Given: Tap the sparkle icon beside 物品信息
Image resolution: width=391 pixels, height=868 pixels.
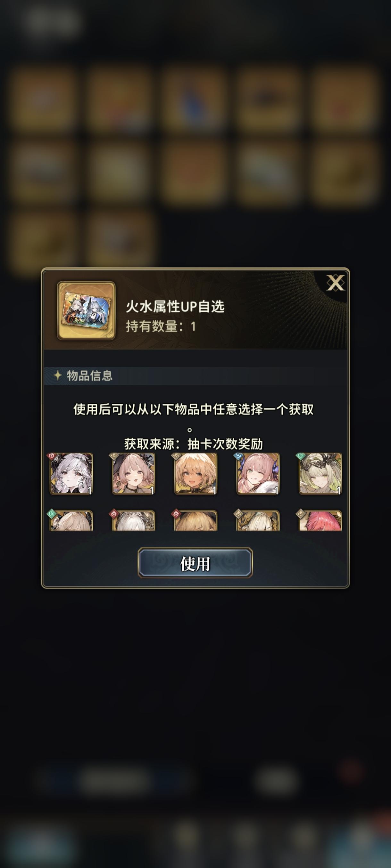Looking at the screenshot, I should (58, 376).
